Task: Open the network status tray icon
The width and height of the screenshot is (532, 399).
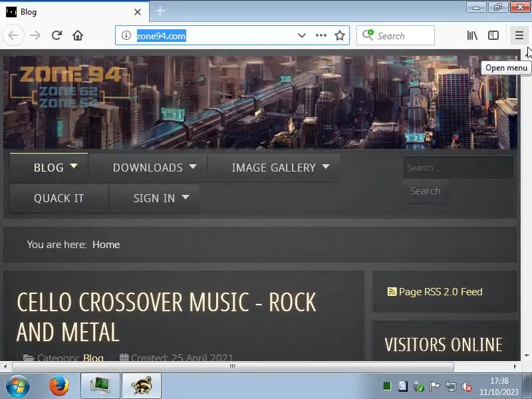Action: pos(451,386)
